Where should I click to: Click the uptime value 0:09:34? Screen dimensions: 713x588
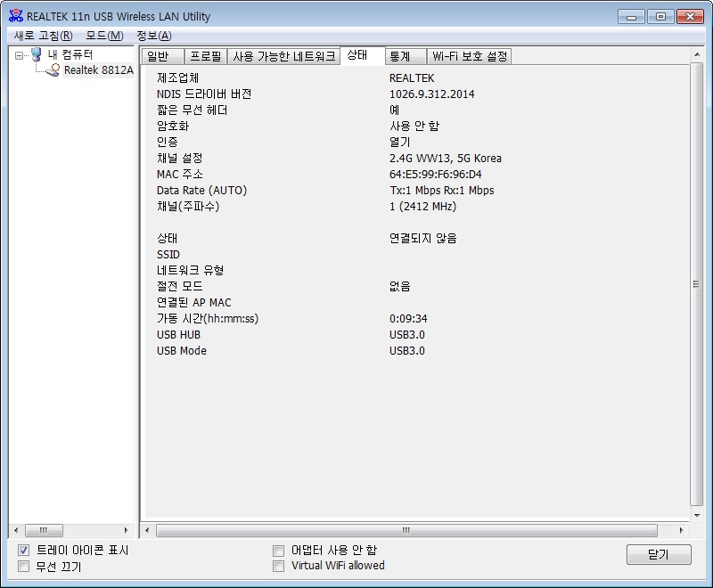point(408,319)
